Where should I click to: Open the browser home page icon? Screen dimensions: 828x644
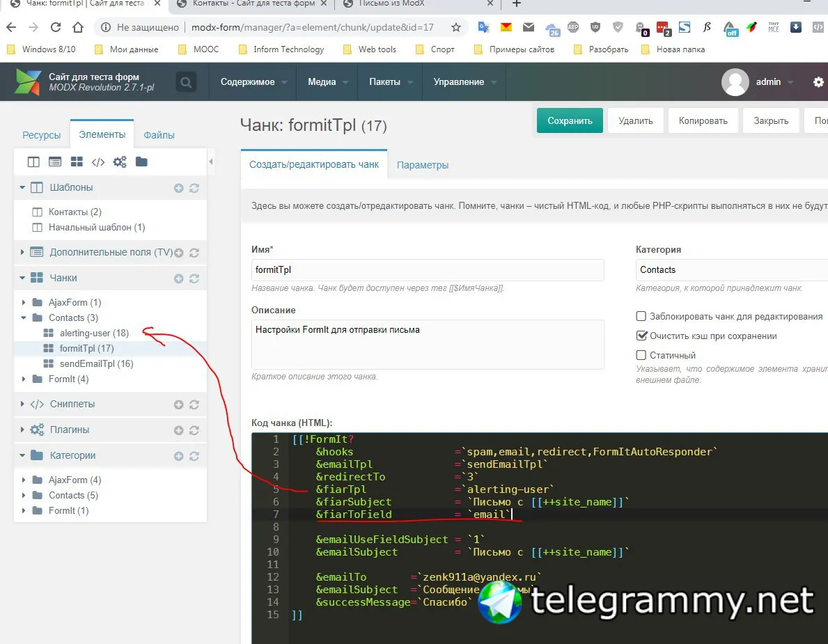(x=77, y=27)
